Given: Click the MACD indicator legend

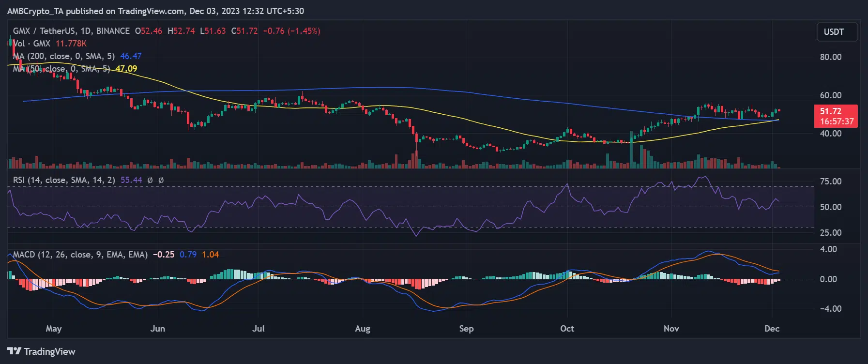Looking at the screenshot, I should [80, 255].
